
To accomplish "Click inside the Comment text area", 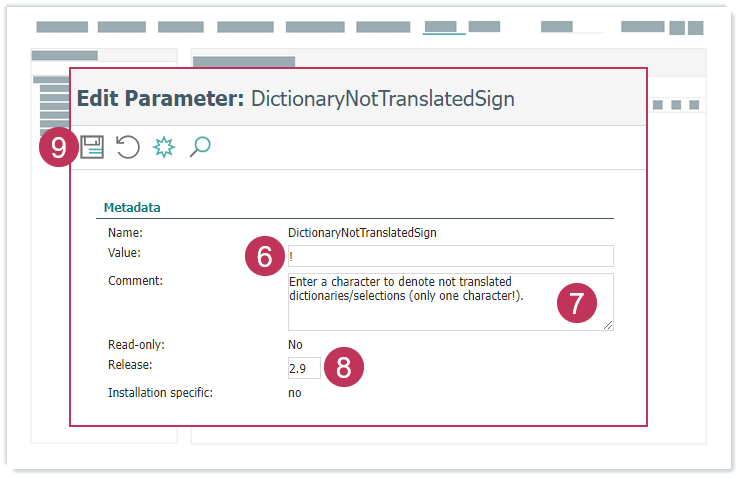I will coord(420,301).
